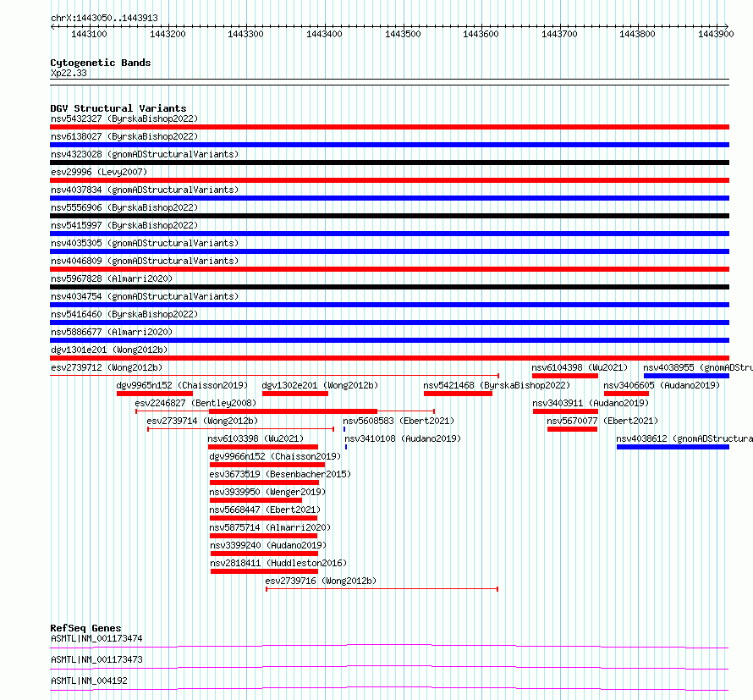Click esv2739716 (Wong2012b) label
The image size is (753, 700).
(x=321, y=581)
